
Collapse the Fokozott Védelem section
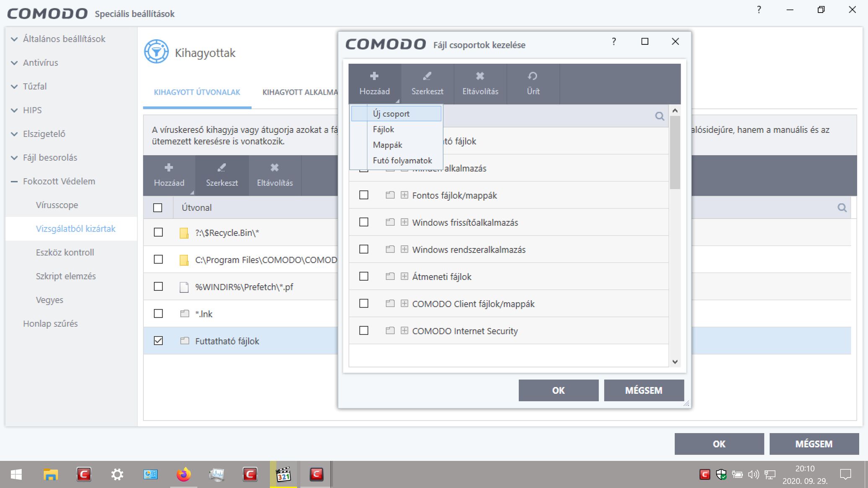(x=15, y=182)
